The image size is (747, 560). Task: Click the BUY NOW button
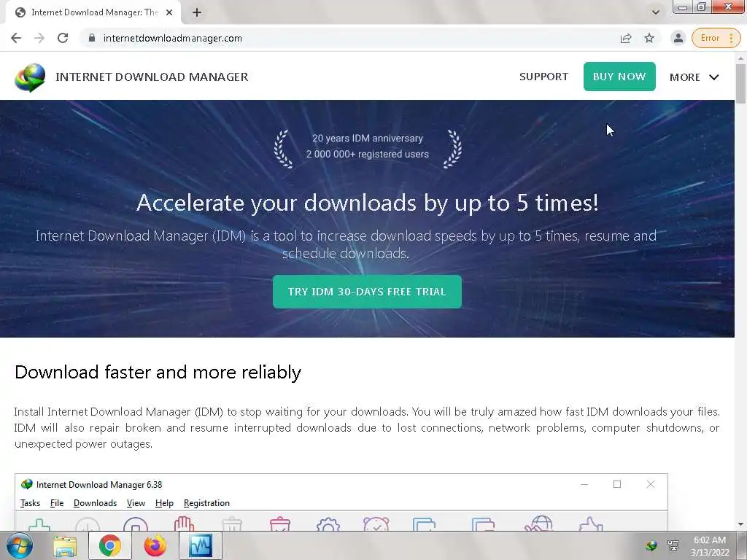tap(619, 77)
